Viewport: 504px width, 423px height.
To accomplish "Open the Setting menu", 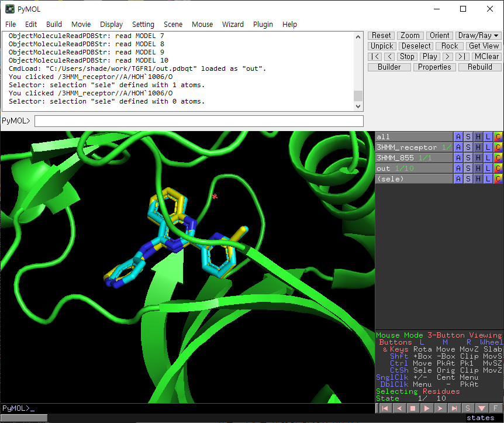I will pos(143,25).
